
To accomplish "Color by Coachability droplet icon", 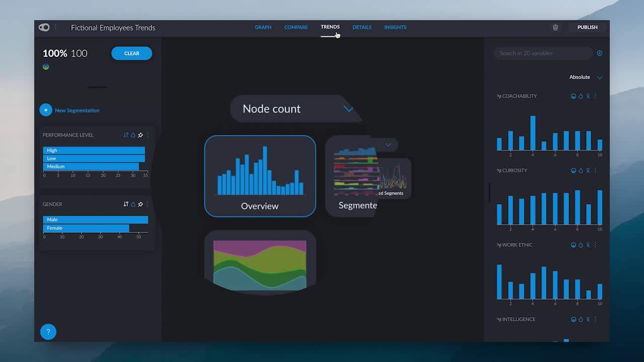I will [x=581, y=96].
